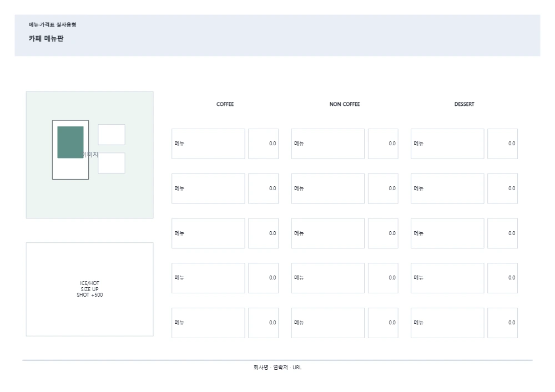
Task: Click the third 메뉴 field under NON COFFEE
Action: tap(328, 233)
